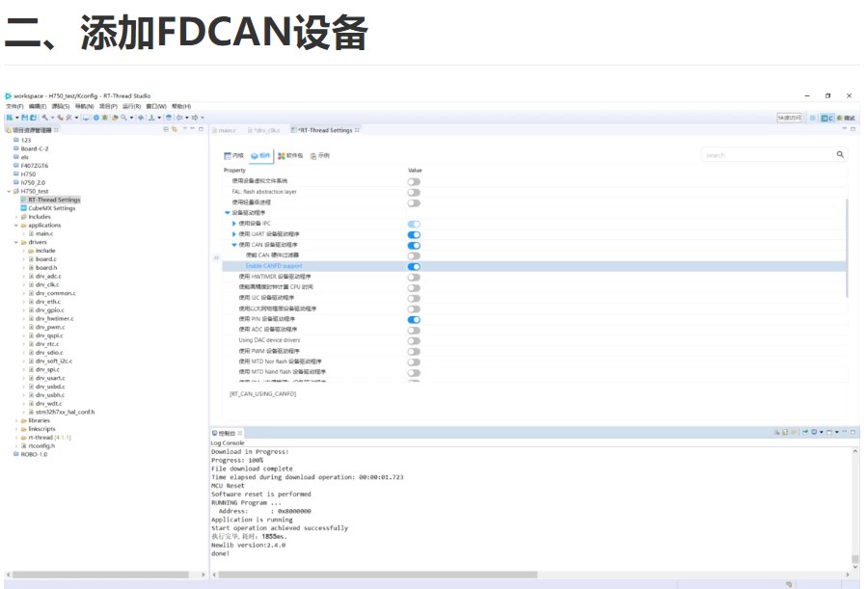Image resolution: width=868 pixels, height=589 pixels.
Task: Click the Save All toolbar icon
Action: tap(33, 118)
